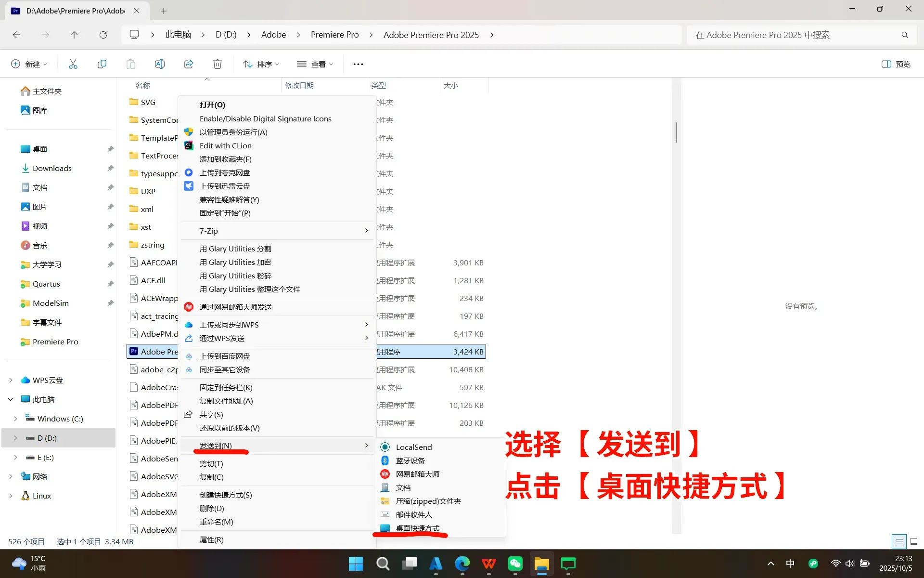Switch to large thumbnails view at bottom-right
Viewport: 924px width, 578px height.
pyautogui.click(x=914, y=541)
